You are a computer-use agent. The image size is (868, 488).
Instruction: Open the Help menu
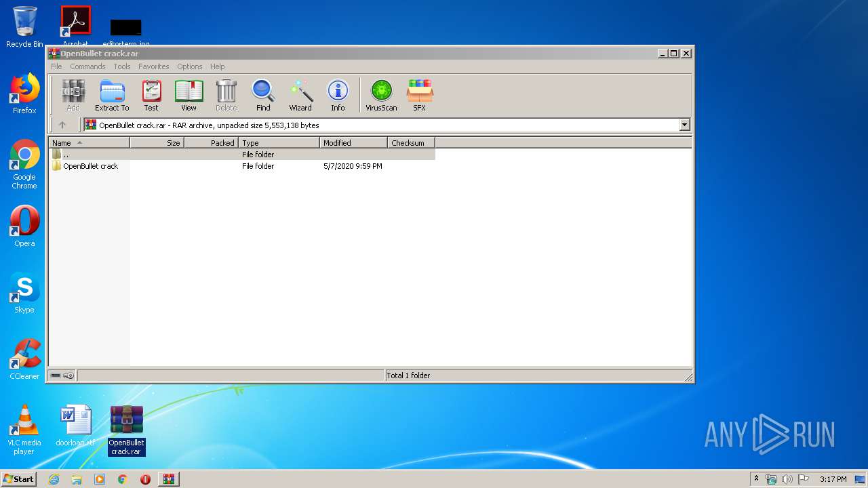[x=217, y=66]
